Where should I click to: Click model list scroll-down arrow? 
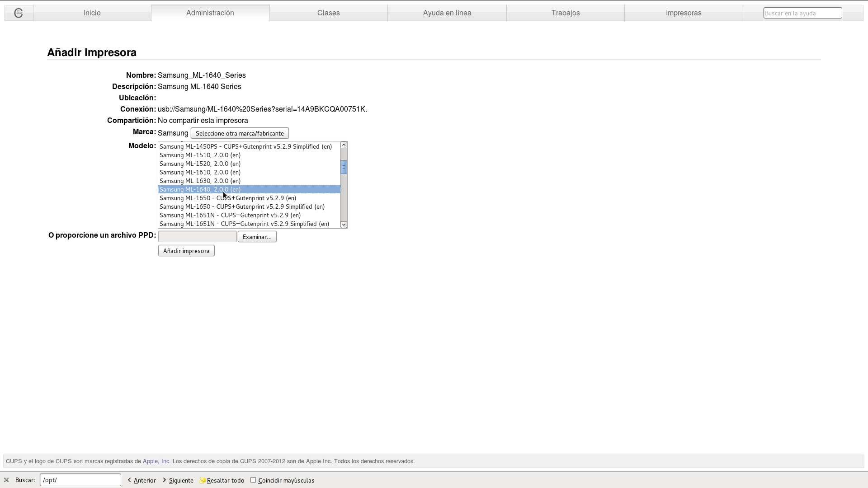coord(344,225)
